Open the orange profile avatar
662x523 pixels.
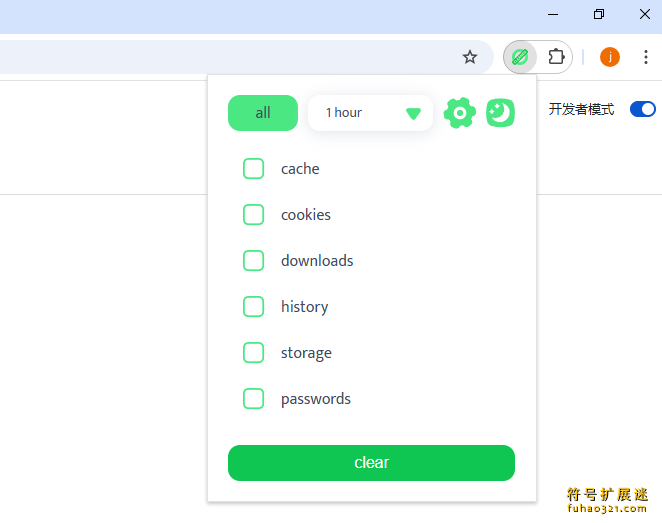point(610,57)
